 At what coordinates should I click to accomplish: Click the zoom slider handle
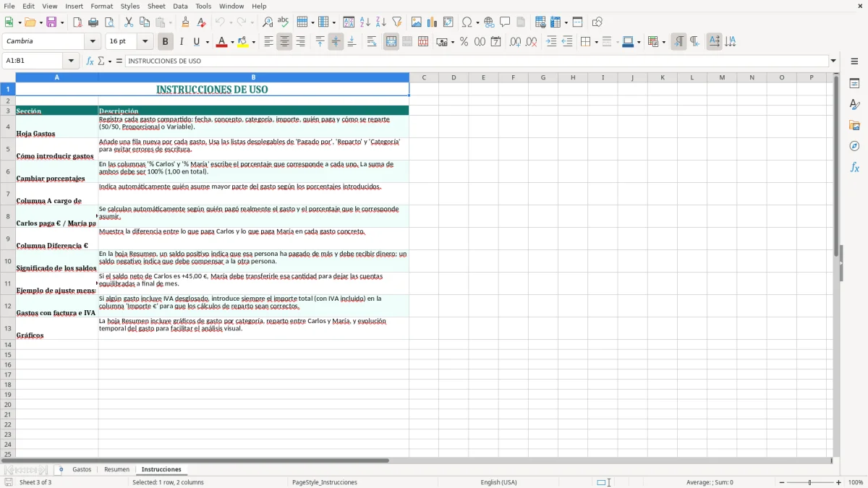point(809,482)
